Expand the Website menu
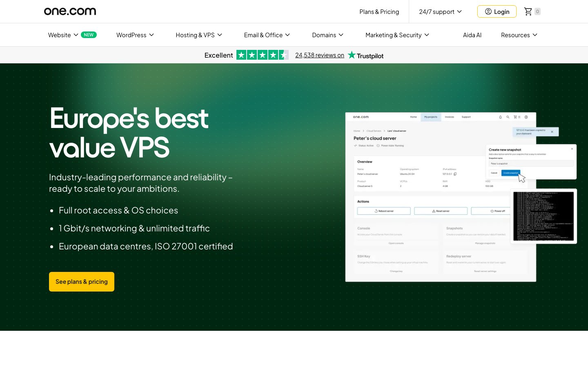This screenshot has height=368, width=588. click(63, 35)
